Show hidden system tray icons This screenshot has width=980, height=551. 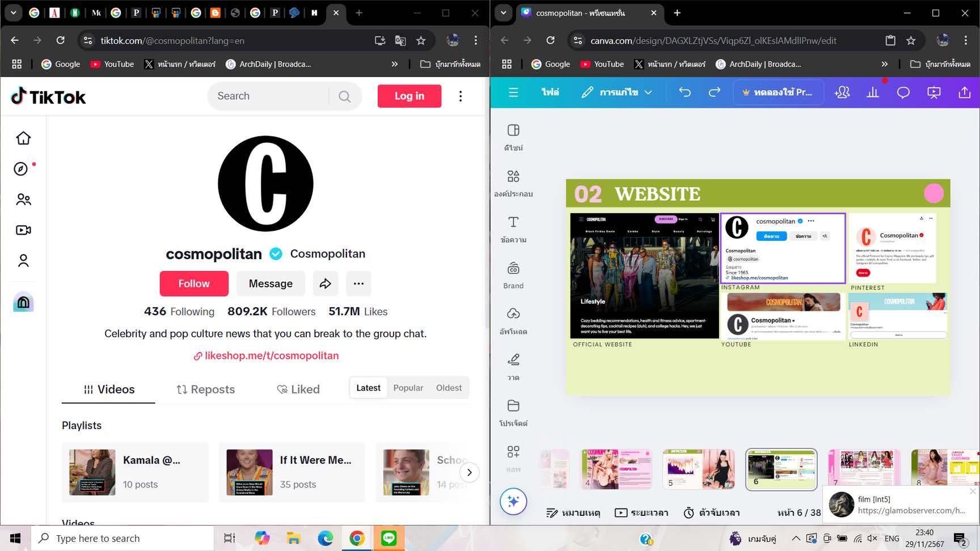tap(796, 538)
